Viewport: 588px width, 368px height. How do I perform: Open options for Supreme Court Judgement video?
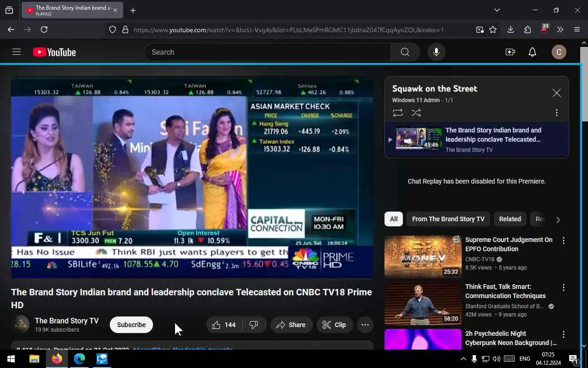point(564,241)
